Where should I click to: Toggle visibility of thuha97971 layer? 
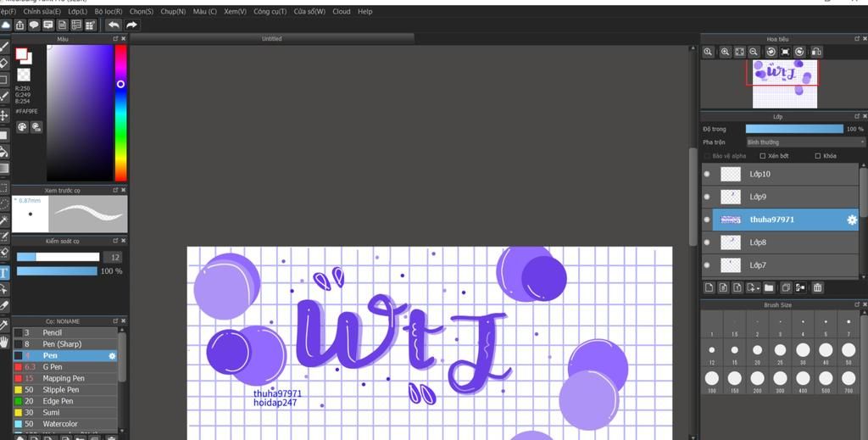pos(707,220)
